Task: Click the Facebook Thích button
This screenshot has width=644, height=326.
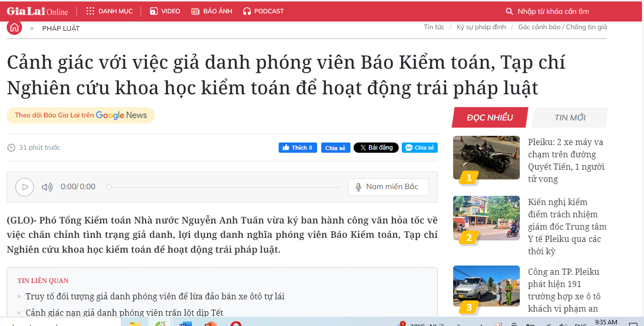Action: (298, 148)
